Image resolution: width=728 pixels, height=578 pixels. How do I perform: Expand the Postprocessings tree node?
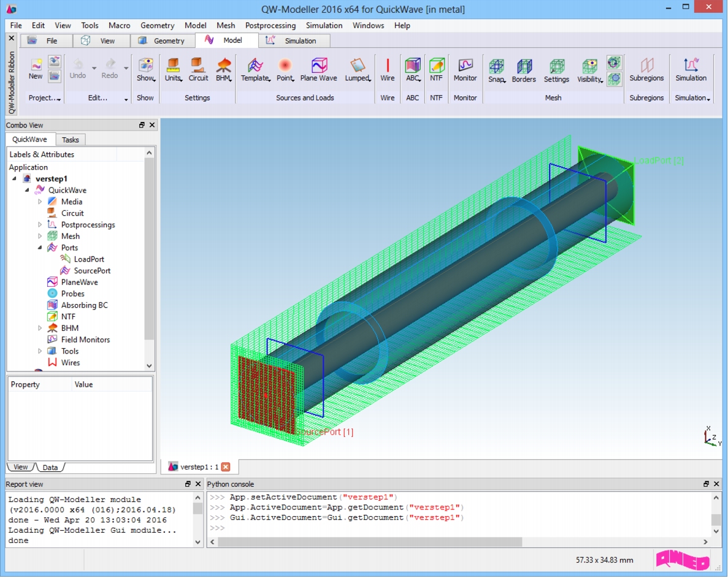tap(40, 224)
